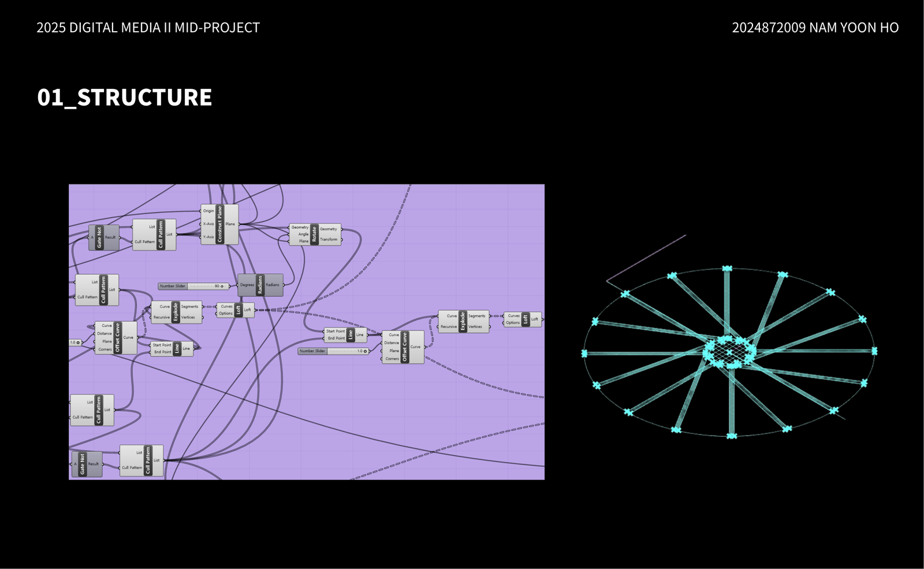The image size is (924, 569).
Task: Click the hub of the cyan wheel model
Action: 729,351
